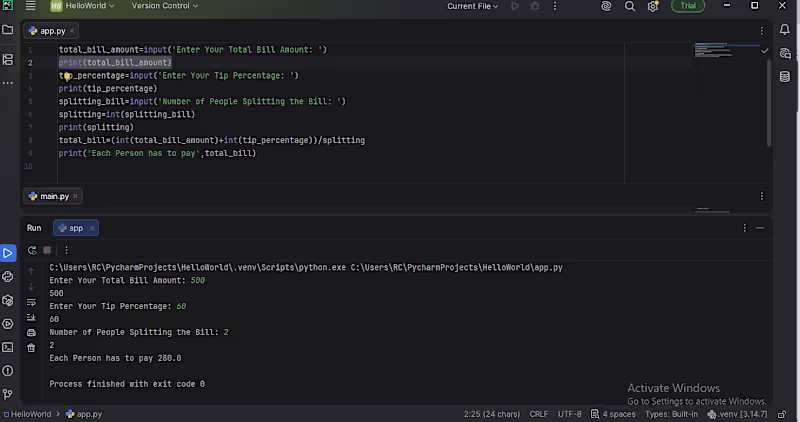Open Types: Built-in status widget
800x422 pixels.
(x=671, y=414)
